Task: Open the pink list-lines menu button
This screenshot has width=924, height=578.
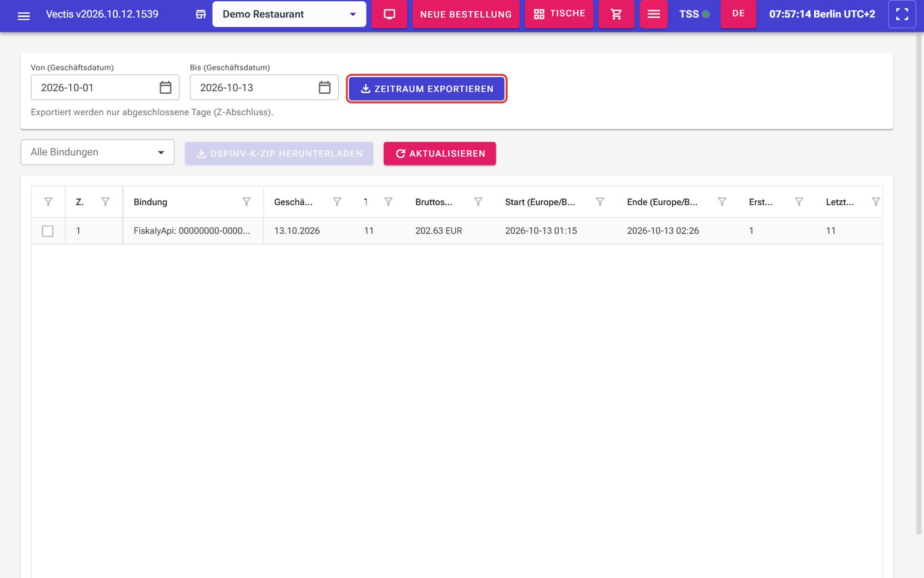Action: (x=654, y=14)
